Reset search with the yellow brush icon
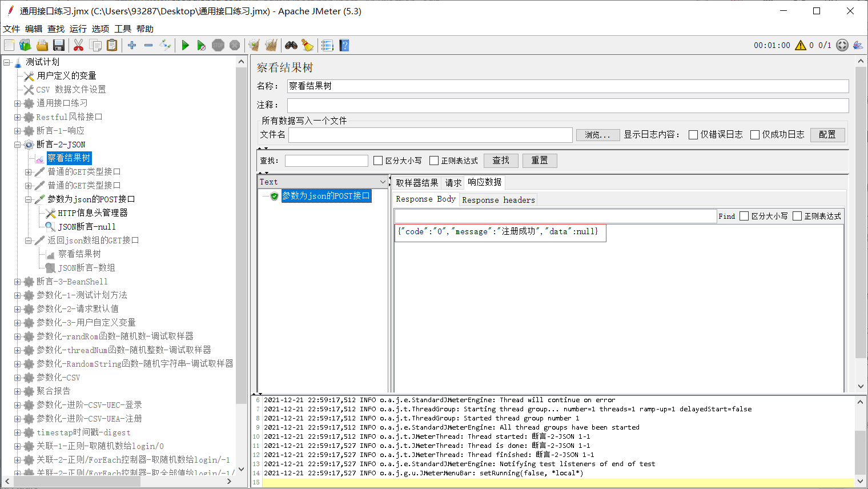Viewport: 868px width, 489px height. (x=308, y=45)
